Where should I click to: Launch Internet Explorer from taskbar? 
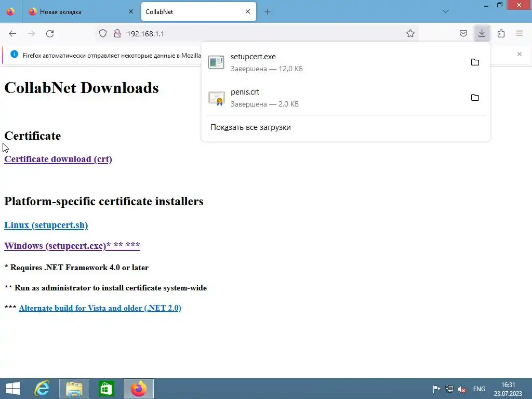tap(42, 389)
